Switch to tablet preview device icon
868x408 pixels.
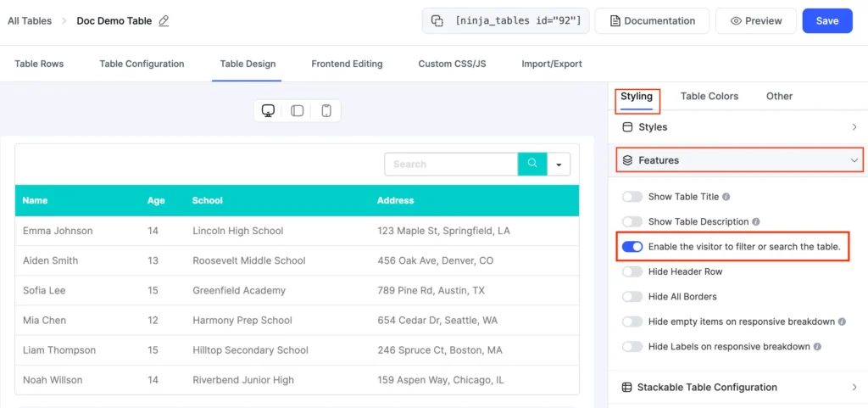point(298,111)
